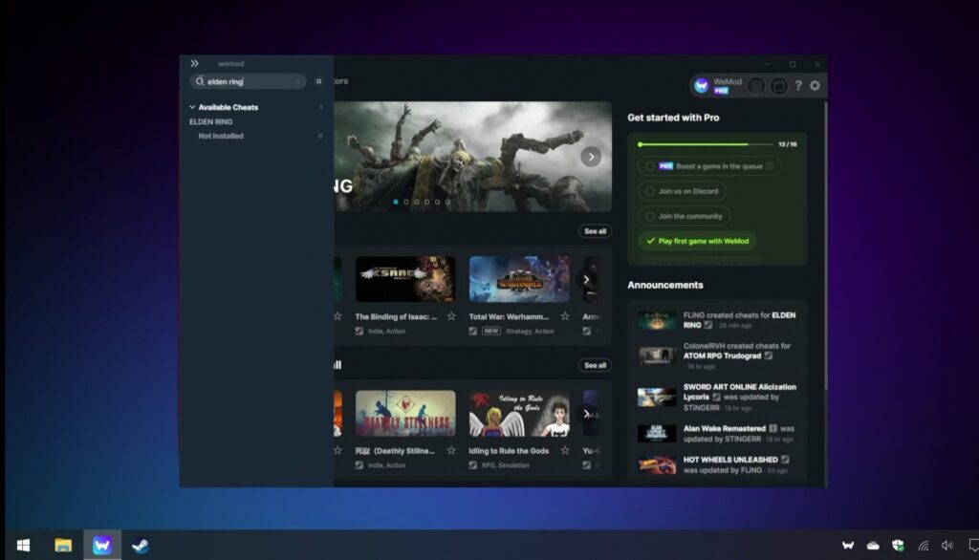Click the Get started with Pro progress bar

click(x=705, y=144)
